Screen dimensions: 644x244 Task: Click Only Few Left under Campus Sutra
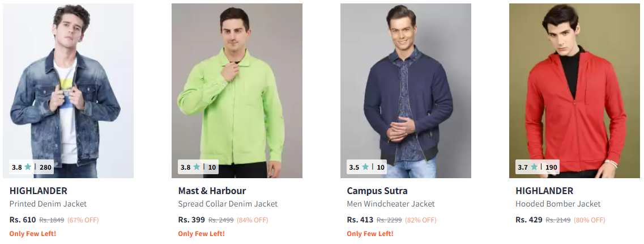coord(370,234)
